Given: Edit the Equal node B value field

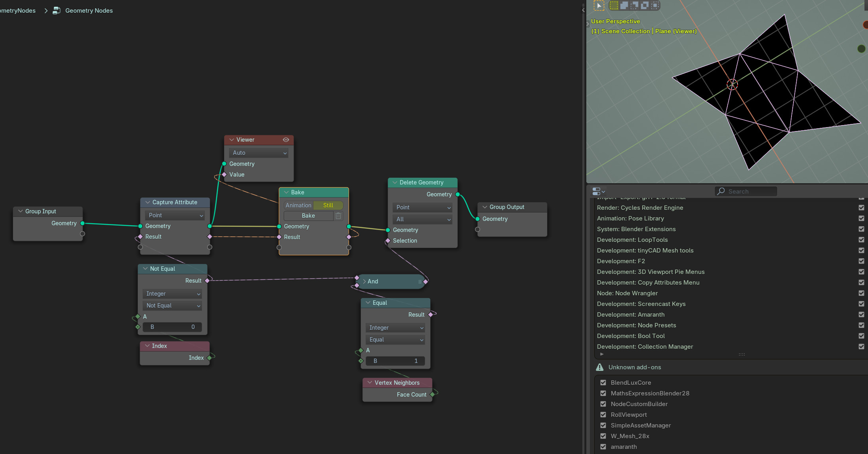Looking at the screenshot, I should 395,361.
